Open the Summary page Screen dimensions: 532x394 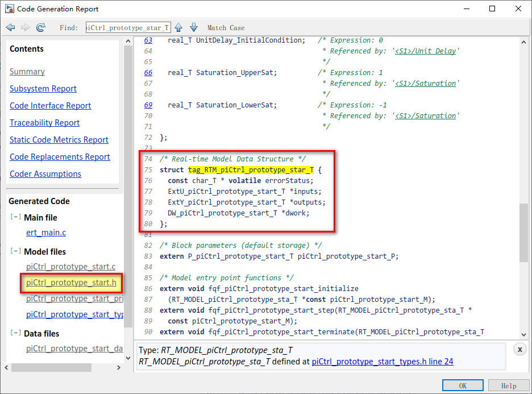(x=27, y=72)
